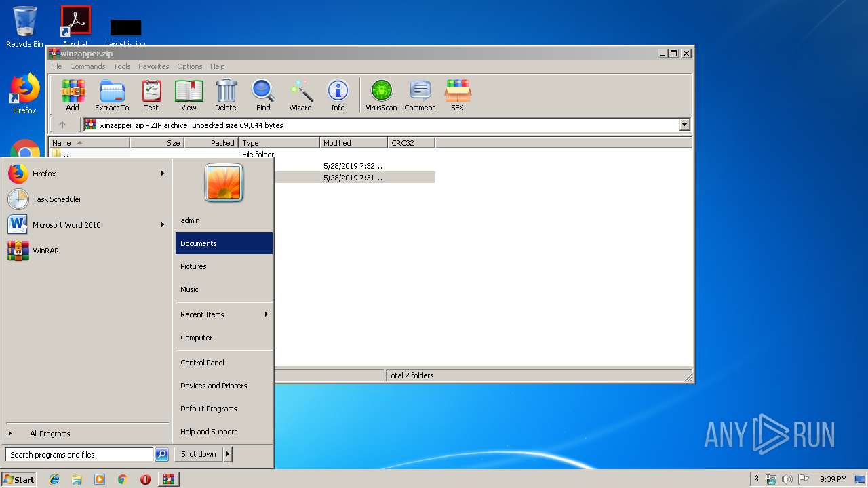
Task: Click the taskbar clock showing 9:39 PM
Action: (x=833, y=479)
